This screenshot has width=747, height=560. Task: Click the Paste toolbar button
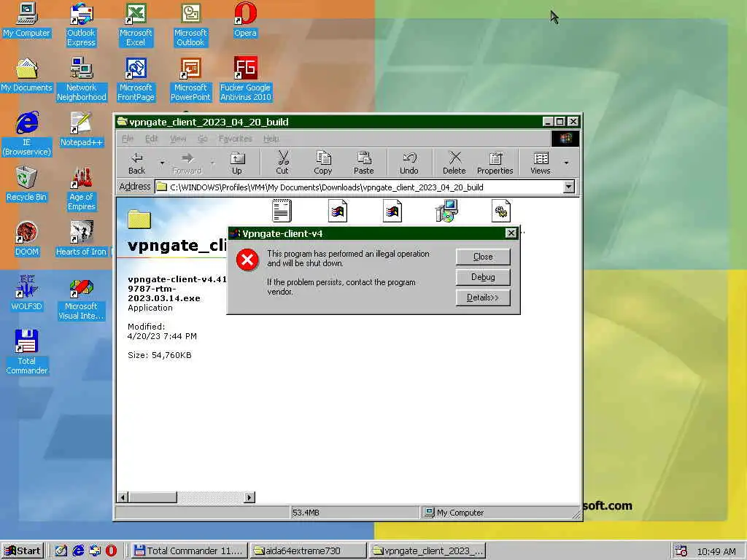pos(363,163)
